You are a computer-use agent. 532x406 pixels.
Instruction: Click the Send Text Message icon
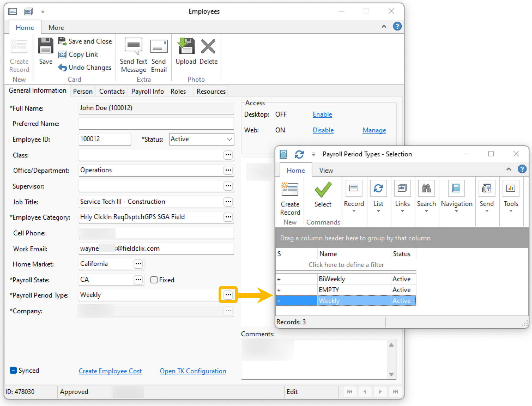[x=133, y=46]
